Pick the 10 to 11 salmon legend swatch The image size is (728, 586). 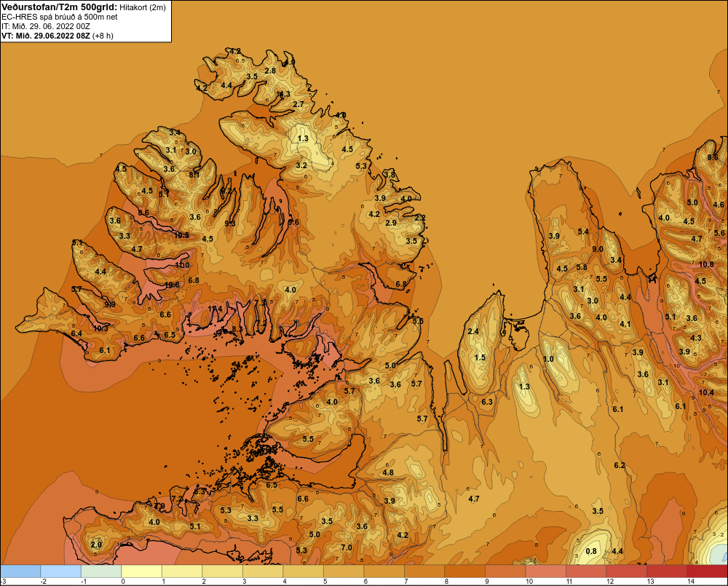(x=545, y=571)
